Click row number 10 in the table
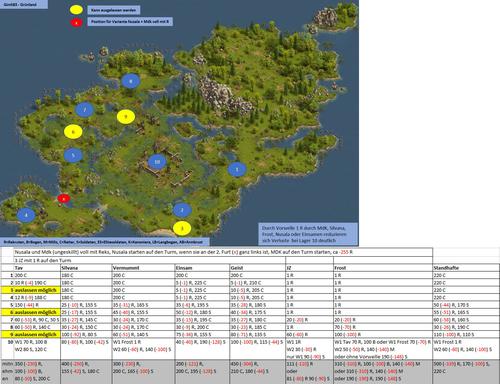500x384 pixels. pos(11,342)
